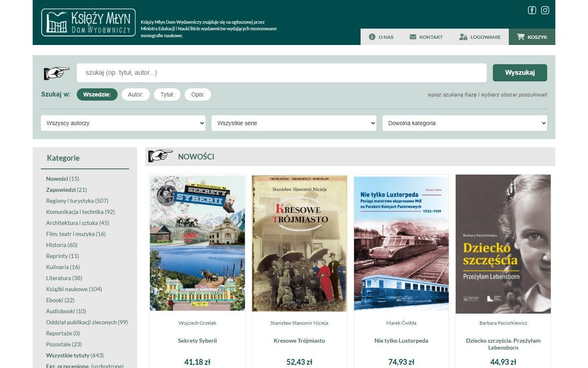Click the Sekrety Syberii title link
Screen dimensions: 588x368
point(197,341)
